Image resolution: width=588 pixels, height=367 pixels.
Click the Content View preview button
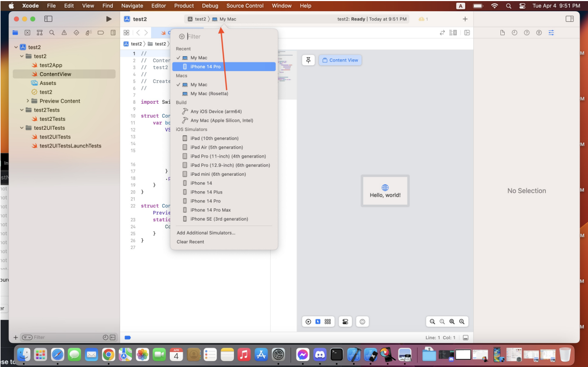(340, 60)
